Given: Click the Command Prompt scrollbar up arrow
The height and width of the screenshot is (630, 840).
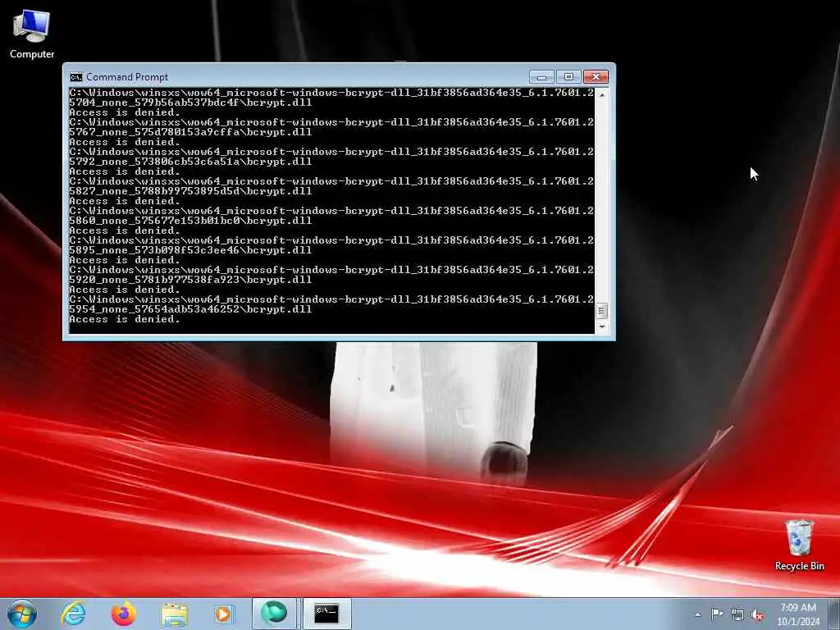Looking at the screenshot, I should coord(602,95).
